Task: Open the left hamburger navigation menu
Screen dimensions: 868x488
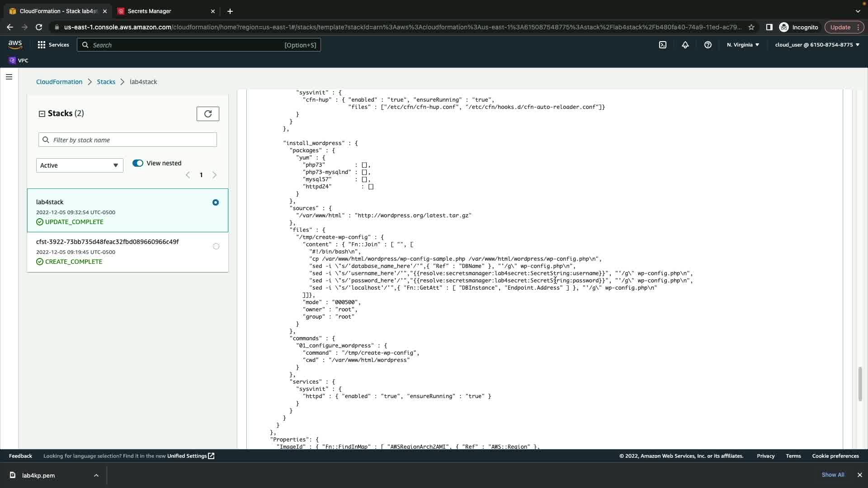Action: (x=9, y=77)
